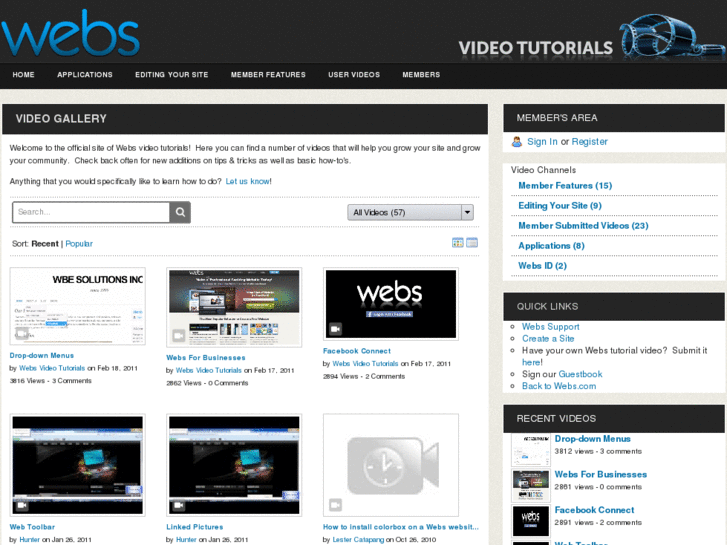Open the All Videos (57) dropdown

pos(410,212)
